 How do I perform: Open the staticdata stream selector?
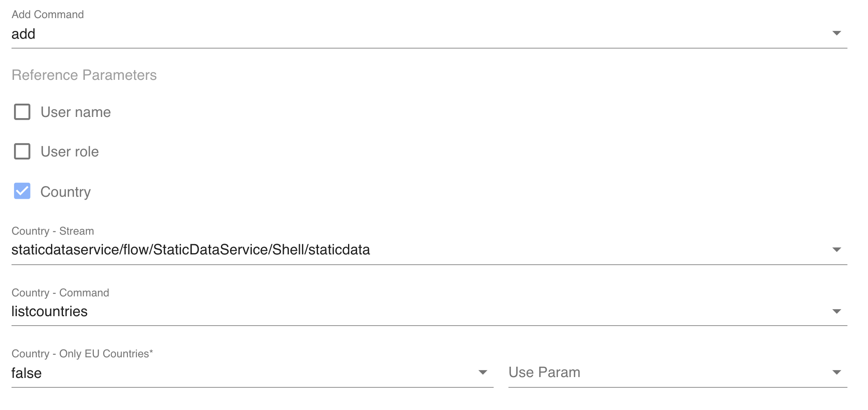(411, 250)
